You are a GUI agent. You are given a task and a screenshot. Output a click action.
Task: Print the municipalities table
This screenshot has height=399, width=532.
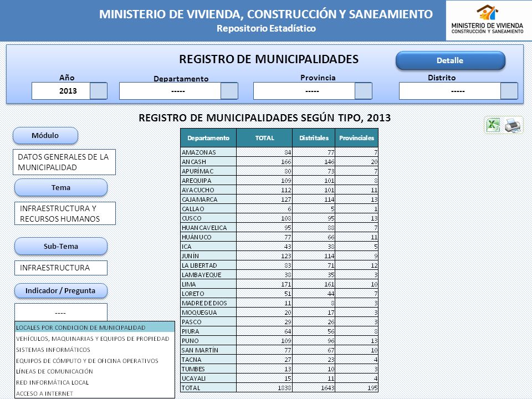(512, 125)
